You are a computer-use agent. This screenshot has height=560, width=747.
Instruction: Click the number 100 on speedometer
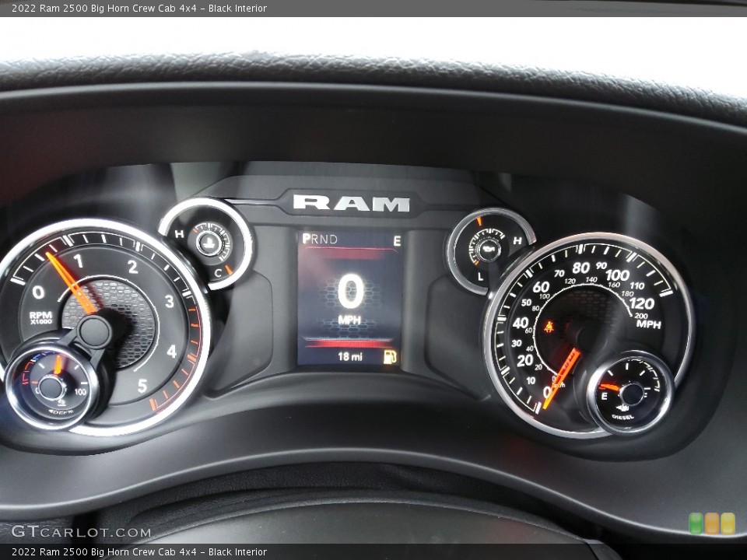coord(617,275)
